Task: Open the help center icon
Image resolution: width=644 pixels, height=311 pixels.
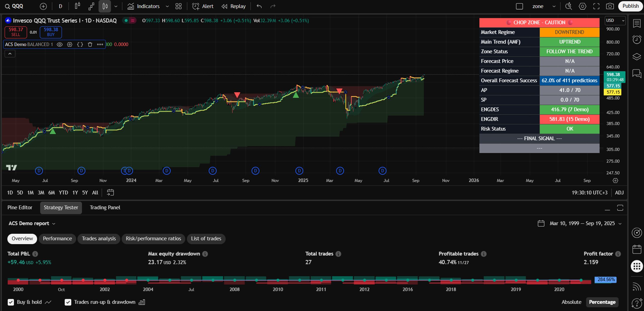Action: coord(637,303)
